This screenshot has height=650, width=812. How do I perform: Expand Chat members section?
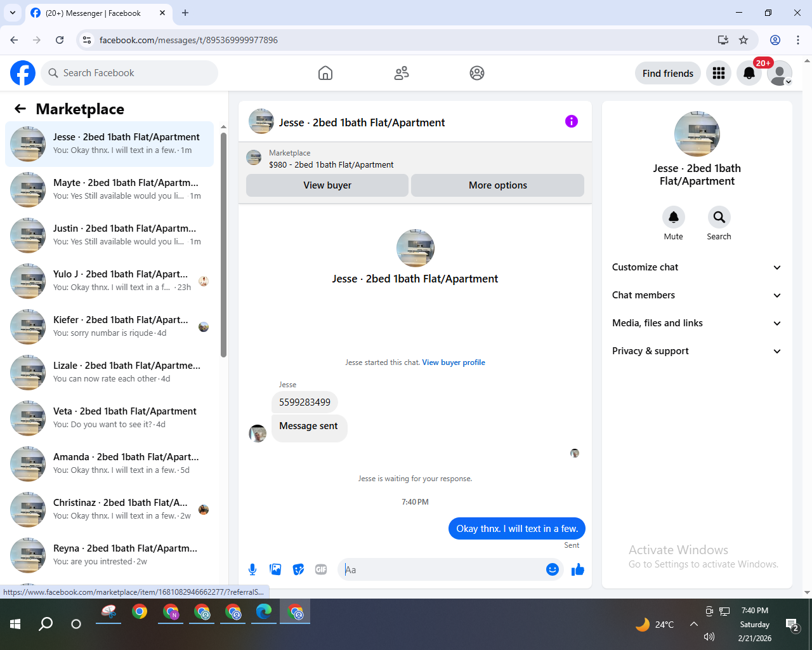(x=697, y=295)
